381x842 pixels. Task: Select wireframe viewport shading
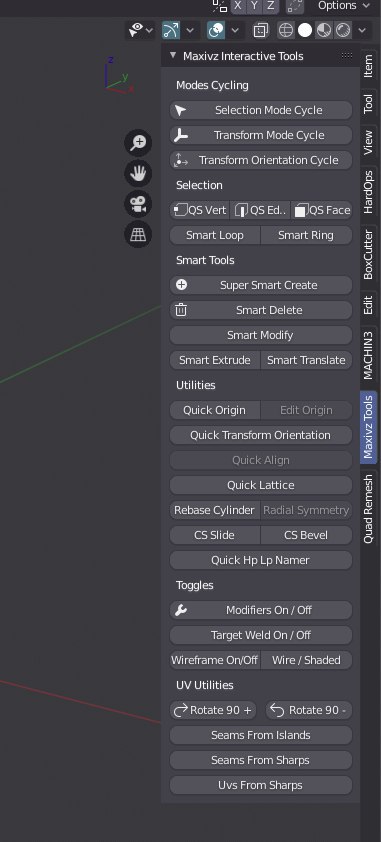coord(285,31)
